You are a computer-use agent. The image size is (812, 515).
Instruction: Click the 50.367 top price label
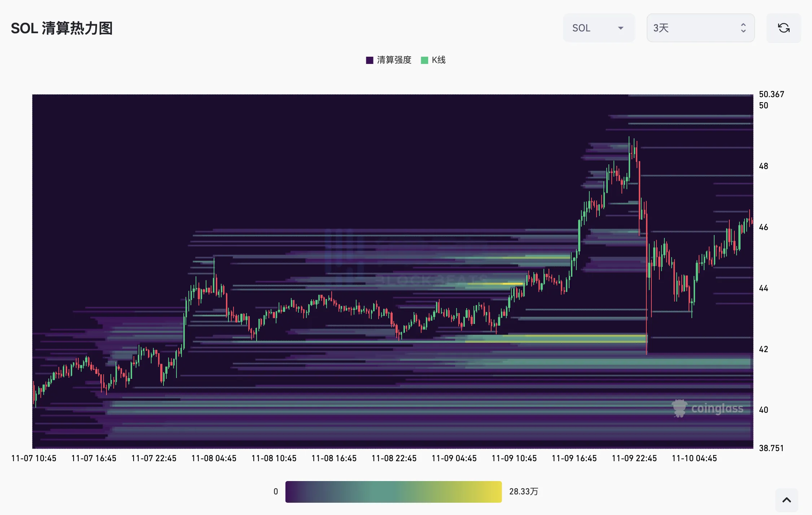point(771,94)
